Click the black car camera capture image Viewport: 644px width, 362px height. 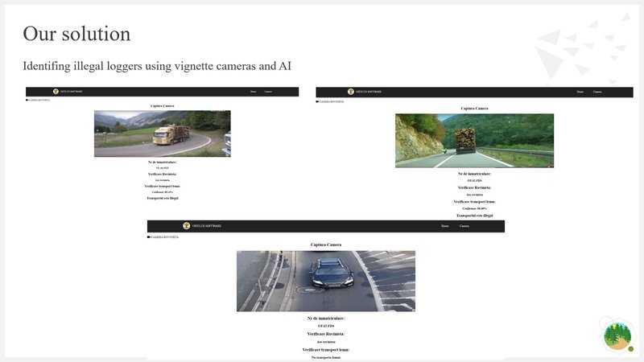click(x=325, y=281)
